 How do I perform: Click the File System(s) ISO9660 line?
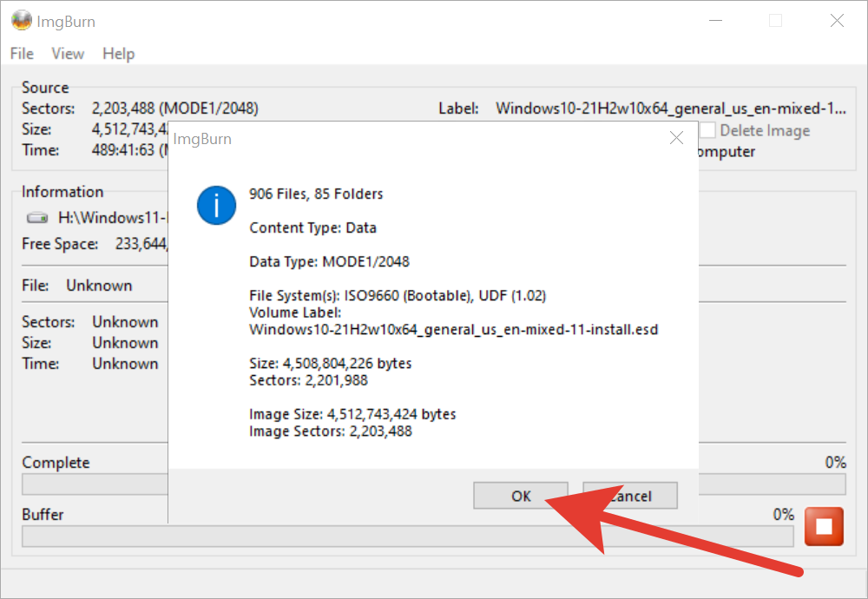pos(398,296)
